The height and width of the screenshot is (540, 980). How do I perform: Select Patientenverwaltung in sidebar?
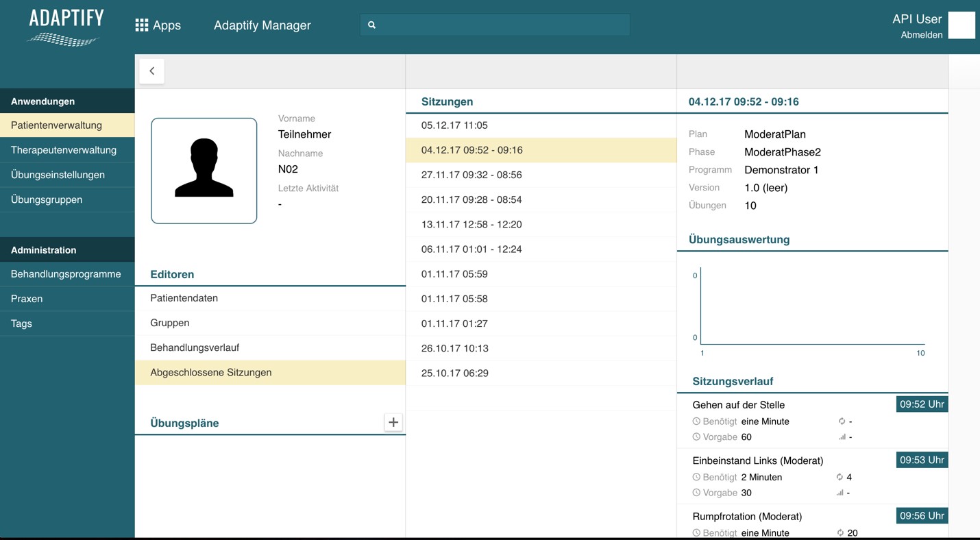[67, 125]
